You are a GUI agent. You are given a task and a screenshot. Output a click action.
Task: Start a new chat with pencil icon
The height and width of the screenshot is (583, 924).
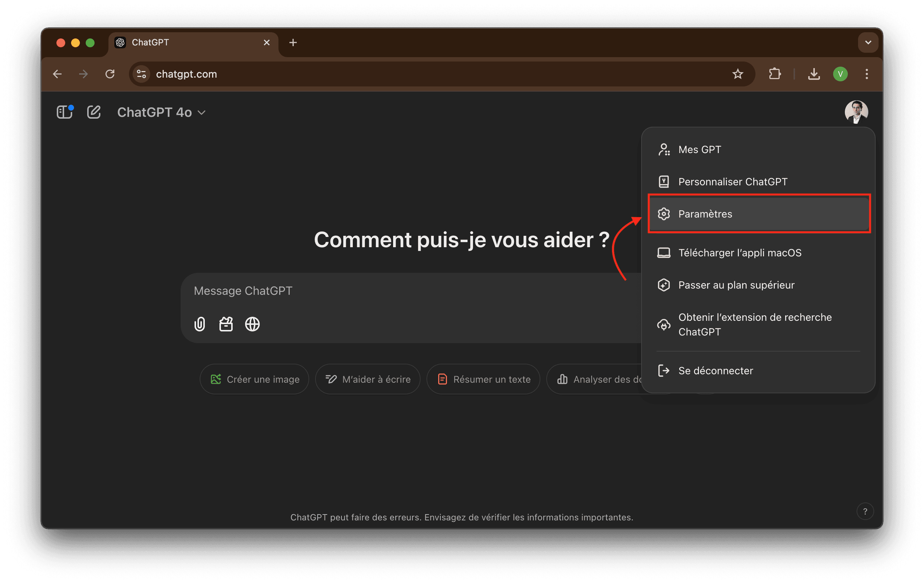(94, 112)
